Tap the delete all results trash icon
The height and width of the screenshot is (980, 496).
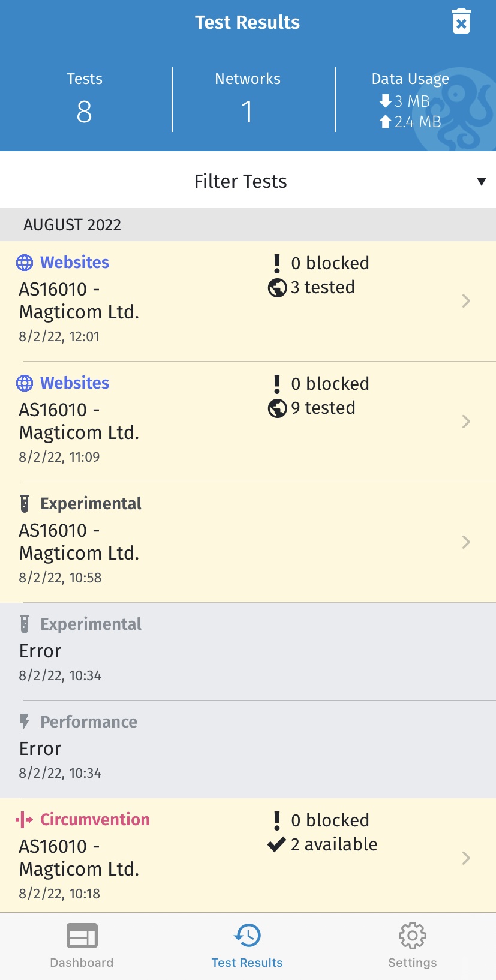(461, 22)
